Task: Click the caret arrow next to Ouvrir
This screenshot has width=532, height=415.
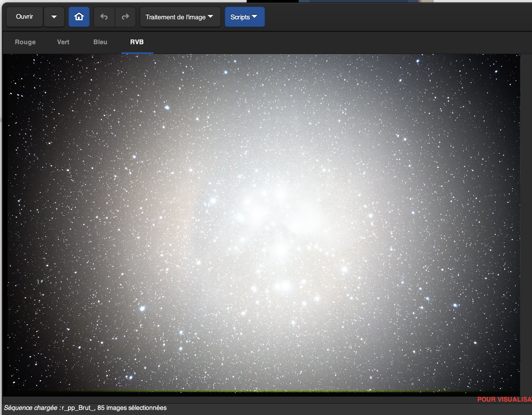Action: [x=54, y=17]
